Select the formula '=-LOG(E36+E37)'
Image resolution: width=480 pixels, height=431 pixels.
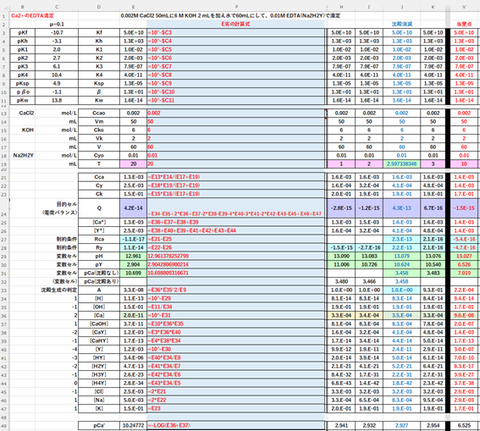(236, 425)
